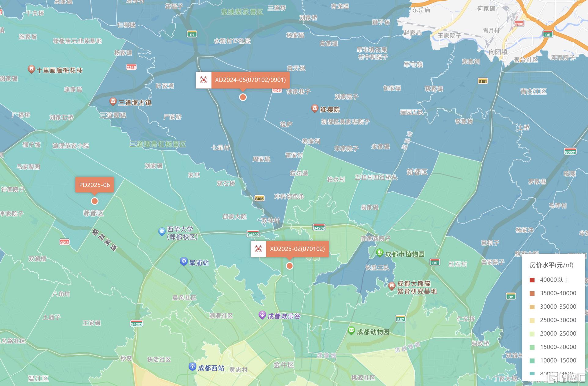Select the 成都动物园 zoo icon
The image size is (588, 386).
click(351, 331)
